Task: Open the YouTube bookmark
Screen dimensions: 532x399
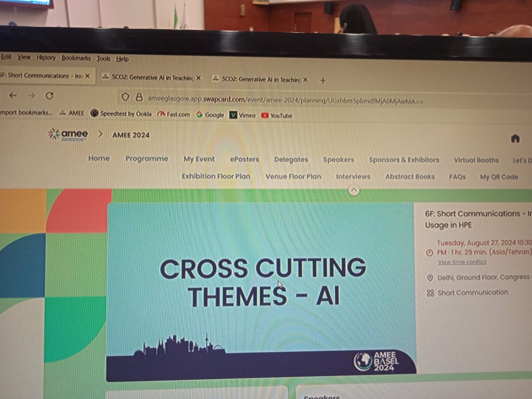Action: pyautogui.click(x=276, y=115)
